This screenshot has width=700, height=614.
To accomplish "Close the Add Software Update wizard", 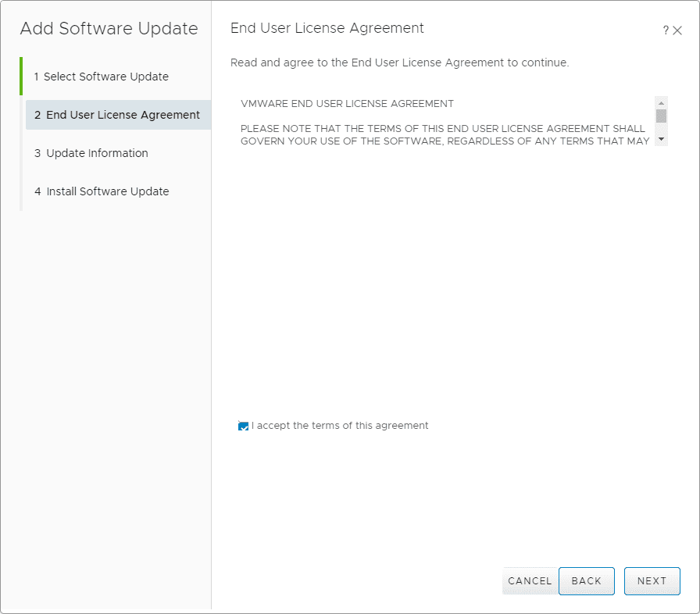I will [x=677, y=30].
